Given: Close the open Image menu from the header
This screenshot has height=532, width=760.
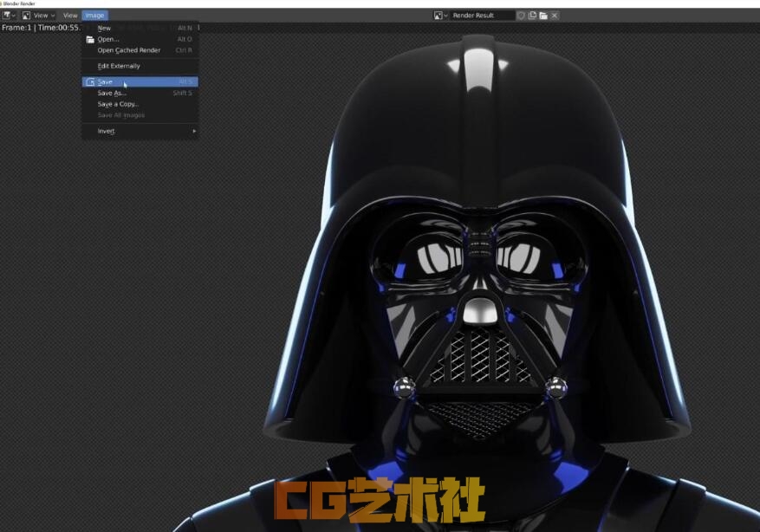Looking at the screenshot, I should (94, 16).
